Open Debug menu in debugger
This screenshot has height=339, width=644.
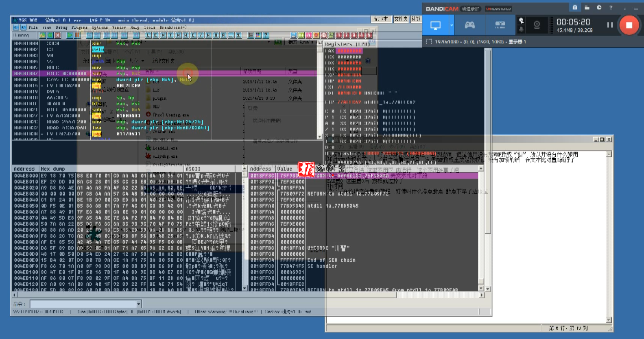(61, 28)
